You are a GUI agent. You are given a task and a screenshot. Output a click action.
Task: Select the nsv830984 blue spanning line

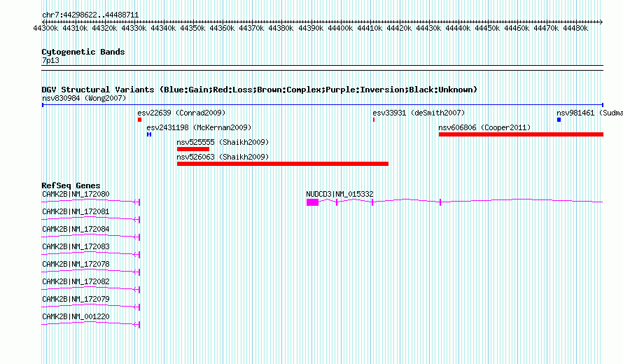pos(323,105)
